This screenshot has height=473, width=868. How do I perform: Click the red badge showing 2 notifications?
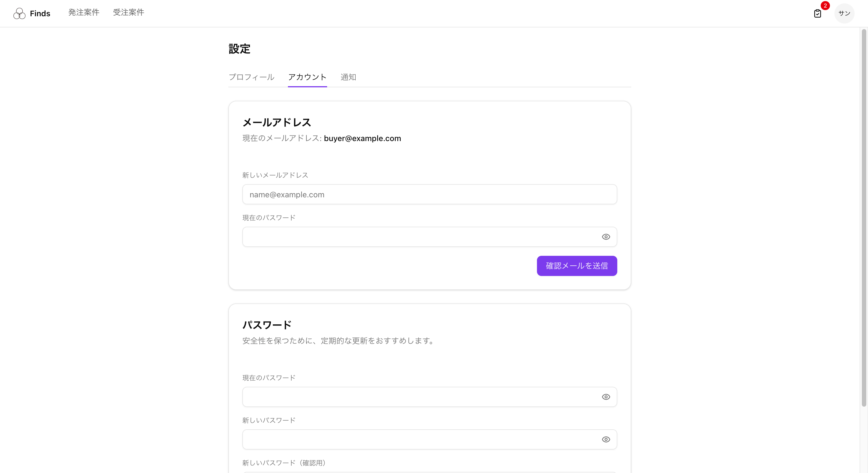coord(825,5)
